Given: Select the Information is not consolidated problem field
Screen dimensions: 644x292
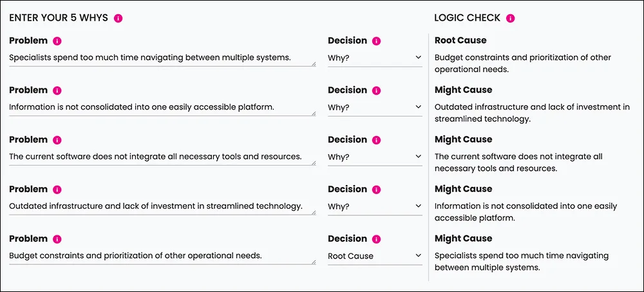Looking at the screenshot, I should 162,108.
